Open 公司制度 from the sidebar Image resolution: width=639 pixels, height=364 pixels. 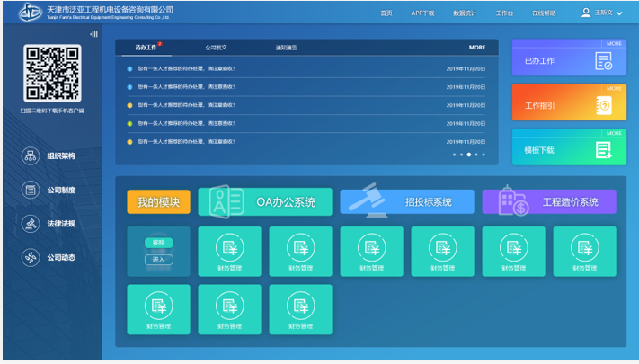coord(31,190)
